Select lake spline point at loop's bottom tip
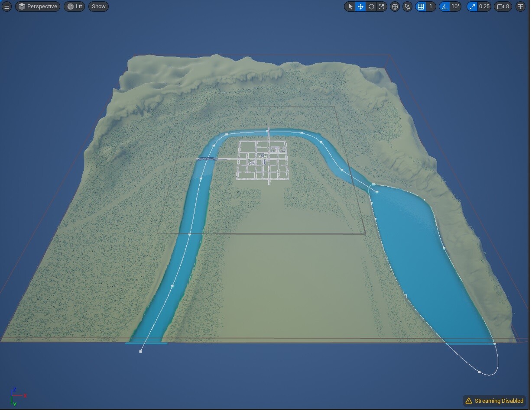532x414 pixels. [x=479, y=372]
